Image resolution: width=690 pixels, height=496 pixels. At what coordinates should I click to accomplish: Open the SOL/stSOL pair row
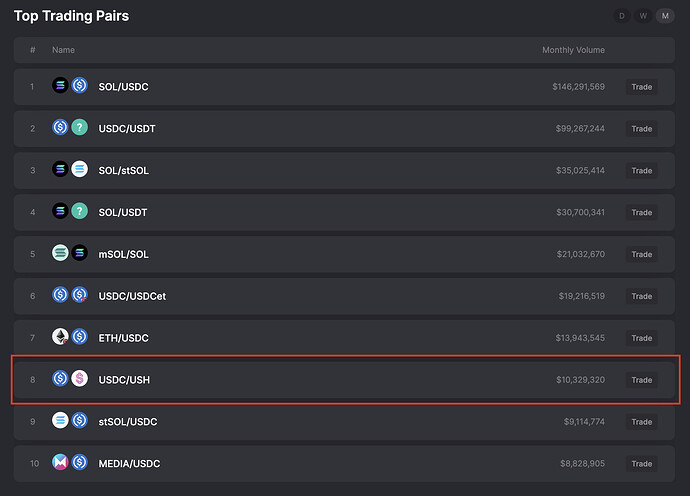click(x=344, y=171)
